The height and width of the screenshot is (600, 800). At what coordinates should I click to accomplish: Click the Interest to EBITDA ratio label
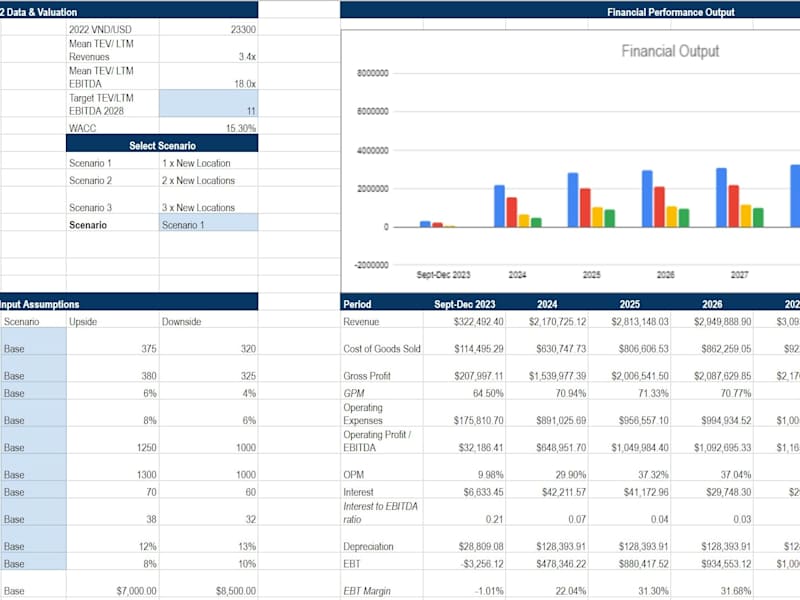click(x=380, y=513)
